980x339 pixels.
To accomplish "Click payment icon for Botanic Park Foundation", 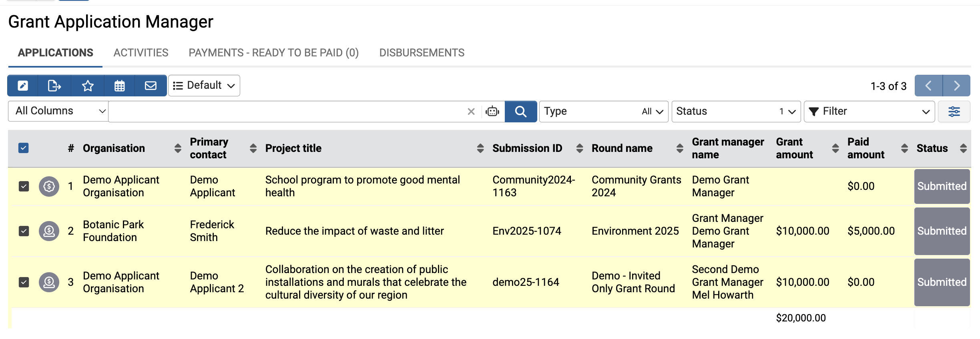I will (x=49, y=231).
